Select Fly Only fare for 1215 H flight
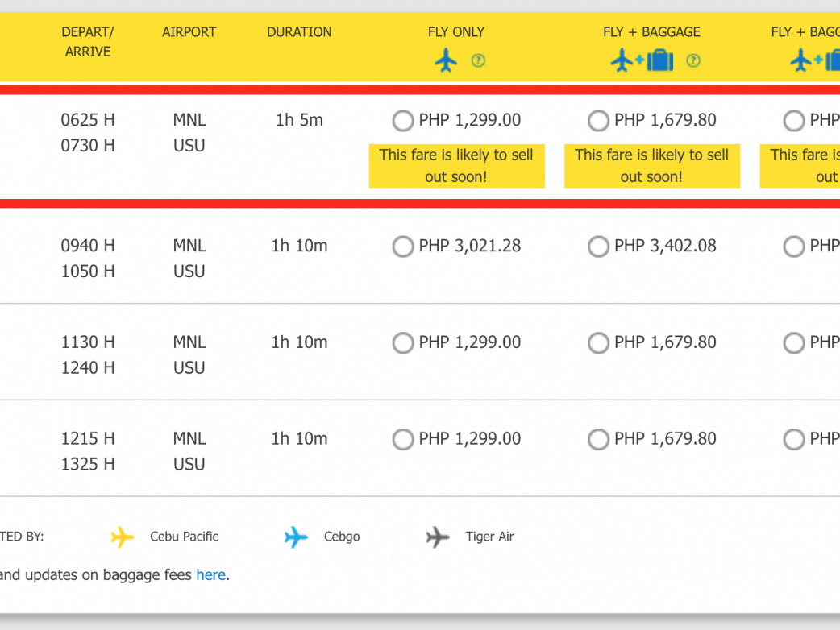This screenshot has width=840, height=630. [x=403, y=440]
